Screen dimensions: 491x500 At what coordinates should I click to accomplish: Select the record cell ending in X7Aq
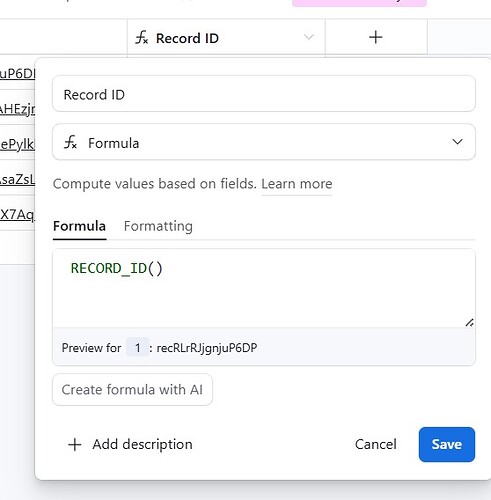17,214
